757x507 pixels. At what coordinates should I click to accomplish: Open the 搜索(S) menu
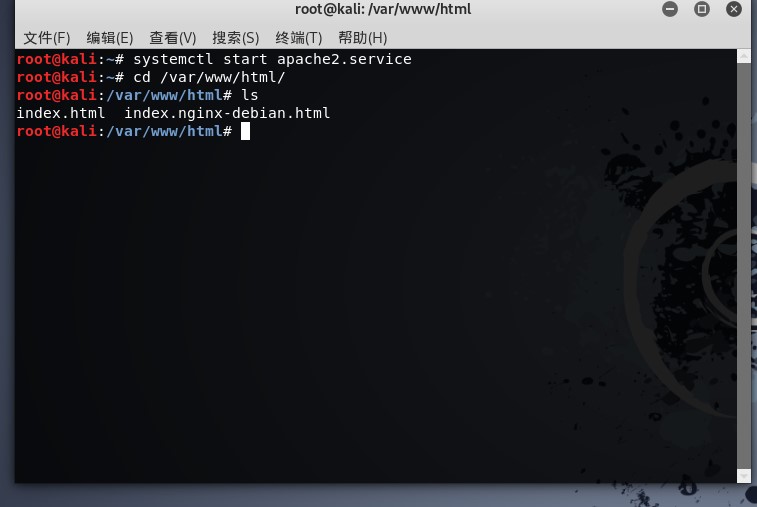coord(236,38)
